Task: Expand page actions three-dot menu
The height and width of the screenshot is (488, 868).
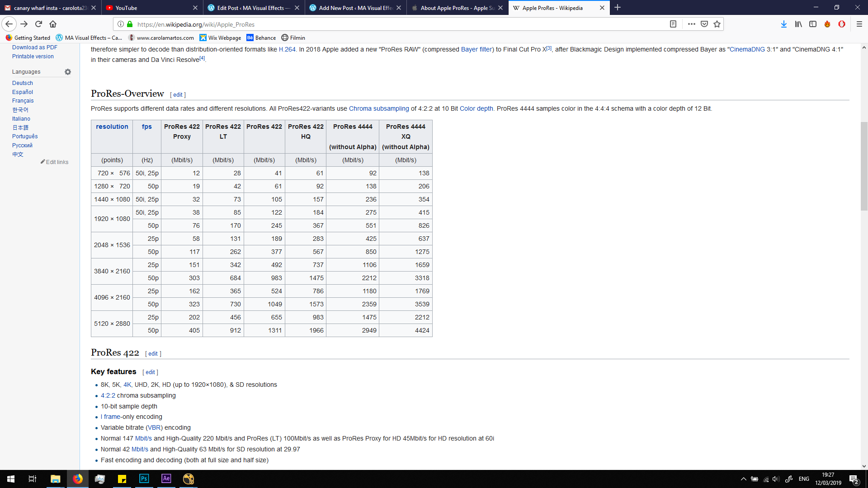Action: click(691, 24)
